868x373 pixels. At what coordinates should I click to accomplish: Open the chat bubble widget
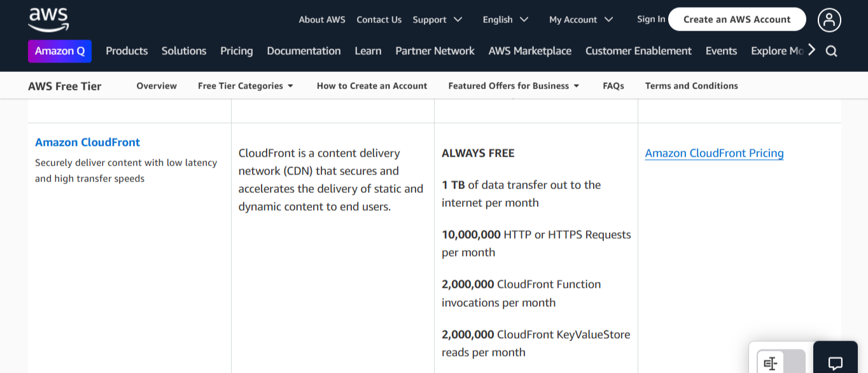836,363
